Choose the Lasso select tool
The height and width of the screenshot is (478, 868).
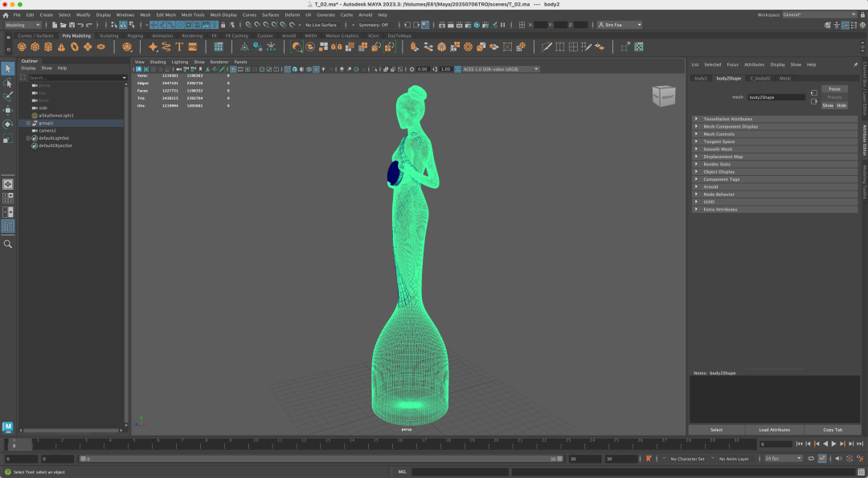point(8,83)
